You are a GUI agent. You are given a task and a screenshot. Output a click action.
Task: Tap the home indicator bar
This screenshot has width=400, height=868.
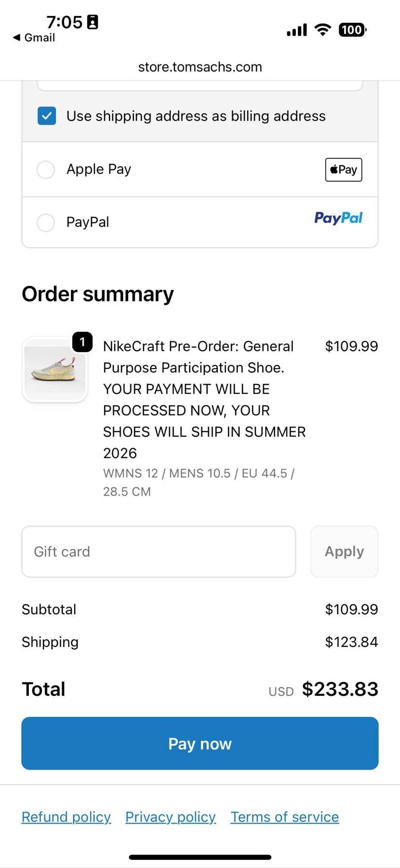200,857
